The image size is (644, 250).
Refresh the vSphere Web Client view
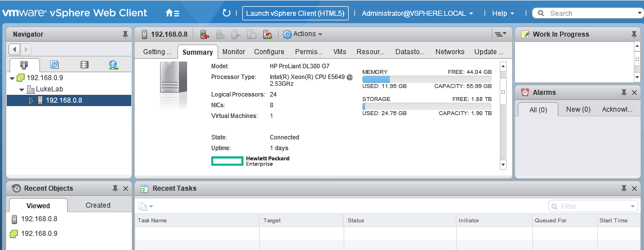pyautogui.click(x=226, y=13)
